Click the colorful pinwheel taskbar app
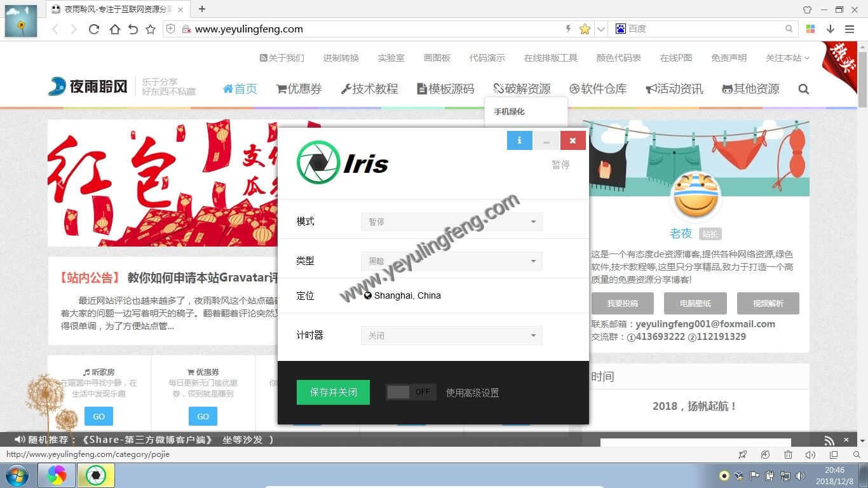Screen dimensions: 868x488 [57, 475]
